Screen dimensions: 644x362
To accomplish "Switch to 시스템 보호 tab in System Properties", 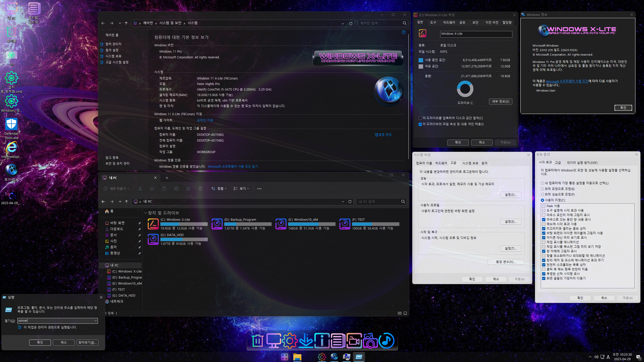I will tap(470, 163).
